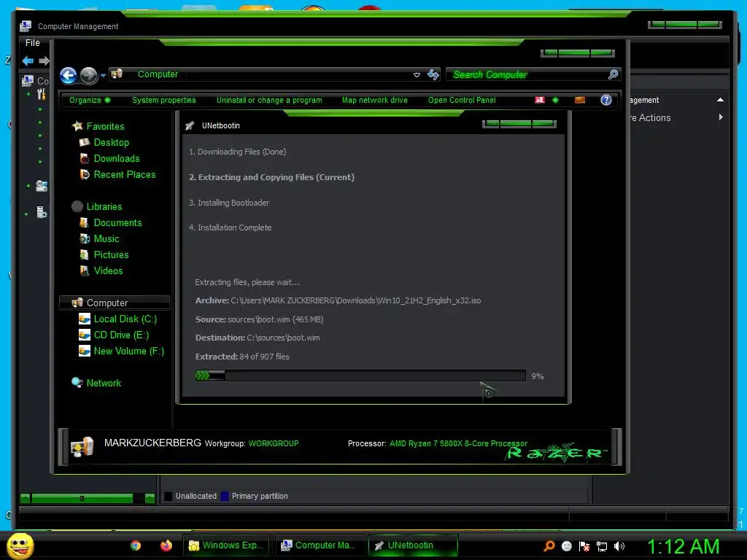Image resolution: width=747 pixels, height=560 pixels.
Task: Toggle the preview pane icon
Action: coord(580,100)
